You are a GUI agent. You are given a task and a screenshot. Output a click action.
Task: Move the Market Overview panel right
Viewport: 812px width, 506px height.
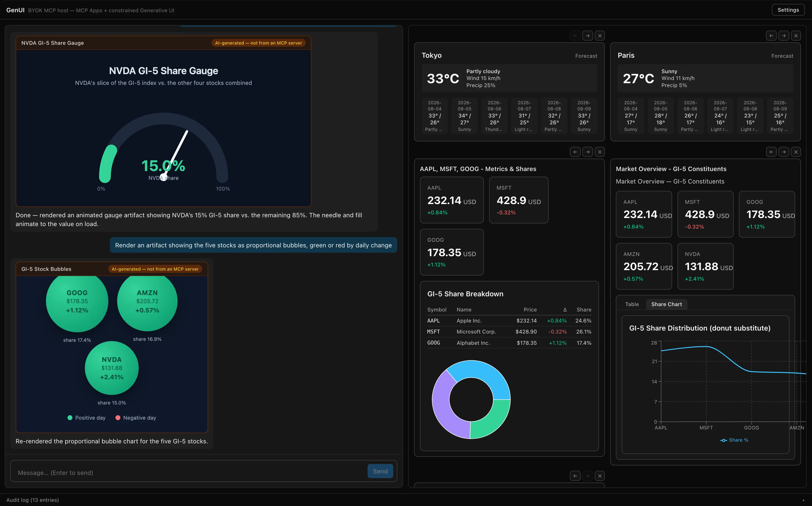click(784, 152)
